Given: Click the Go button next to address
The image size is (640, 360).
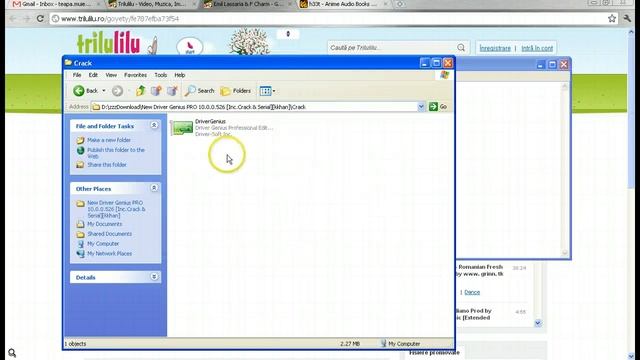Looking at the screenshot, I should [438, 107].
